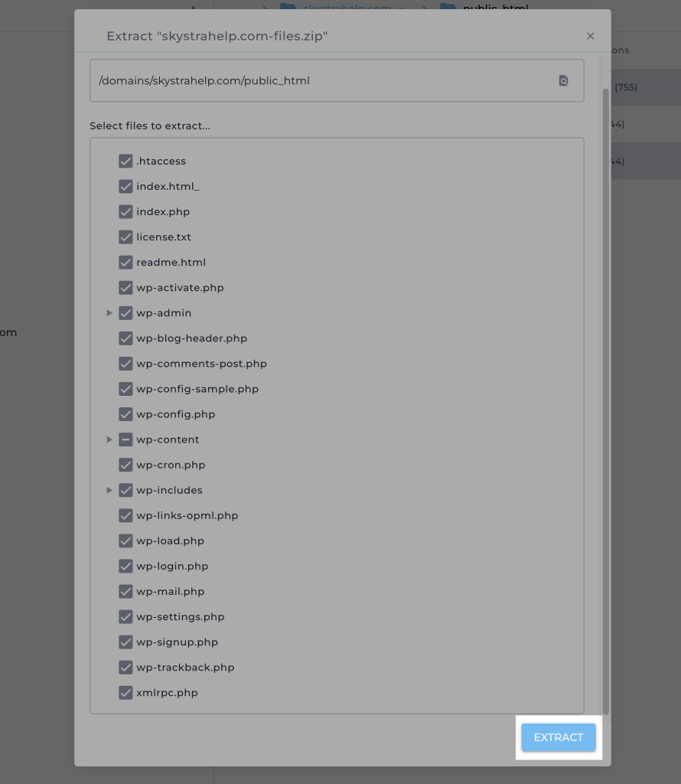Select the license.txt file label
The height and width of the screenshot is (784, 681).
tap(164, 237)
